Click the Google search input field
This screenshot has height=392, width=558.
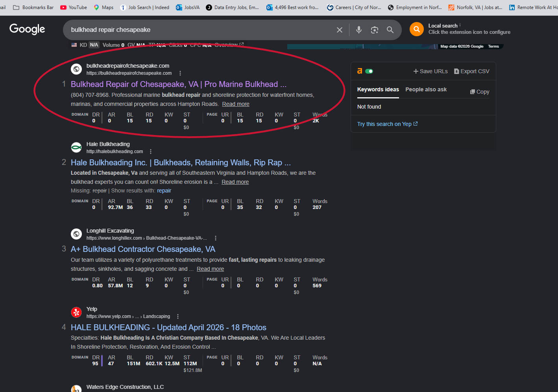coord(201,30)
